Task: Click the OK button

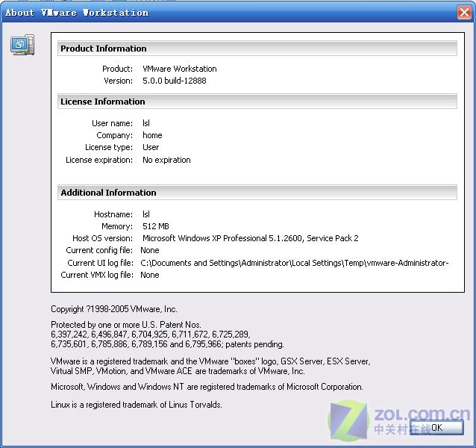Action: coord(436,428)
